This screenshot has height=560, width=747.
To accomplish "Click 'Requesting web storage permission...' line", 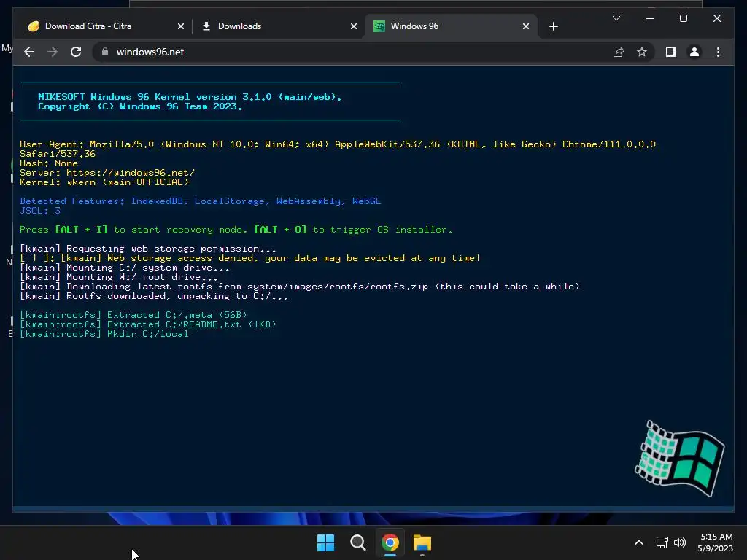I will [147, 249].
